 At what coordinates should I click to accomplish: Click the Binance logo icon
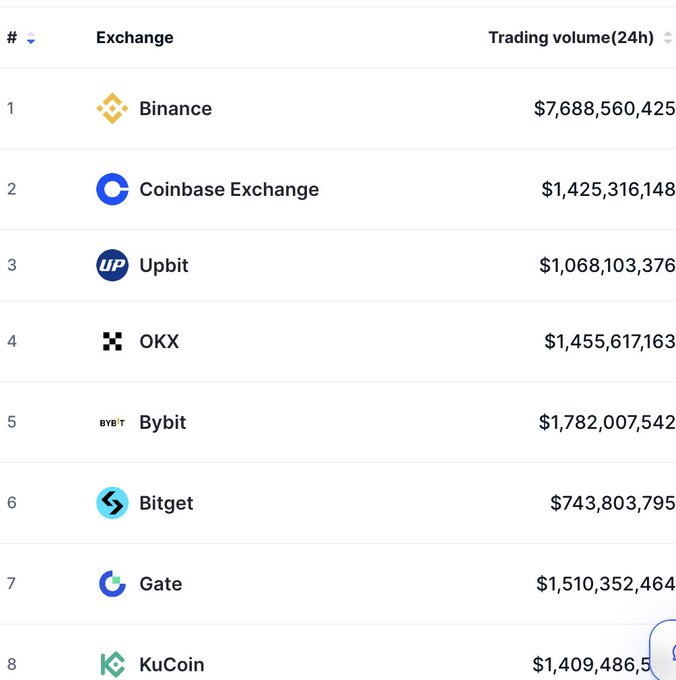112,108
